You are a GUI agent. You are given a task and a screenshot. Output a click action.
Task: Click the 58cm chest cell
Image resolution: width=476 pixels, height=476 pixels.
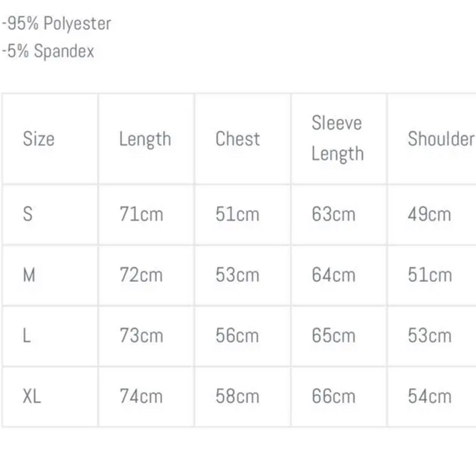237,396
